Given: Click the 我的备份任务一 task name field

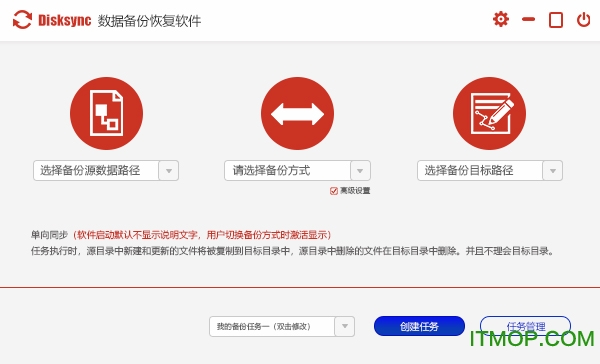Looking at the screenshot, I should tap(272, 326).
